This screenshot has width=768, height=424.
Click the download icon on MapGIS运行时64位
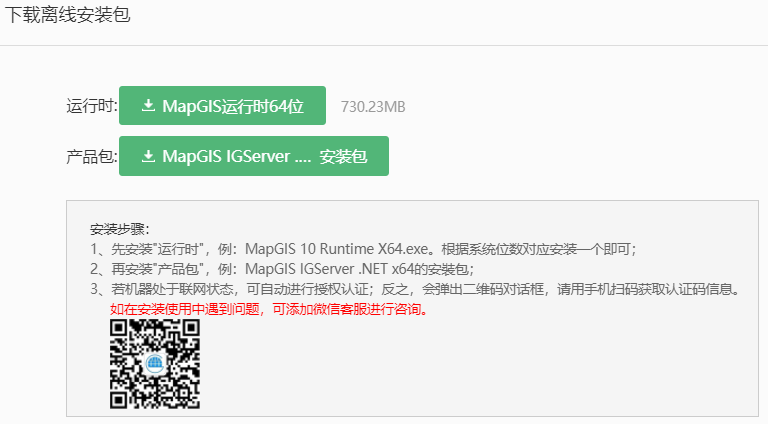point(148,105)
